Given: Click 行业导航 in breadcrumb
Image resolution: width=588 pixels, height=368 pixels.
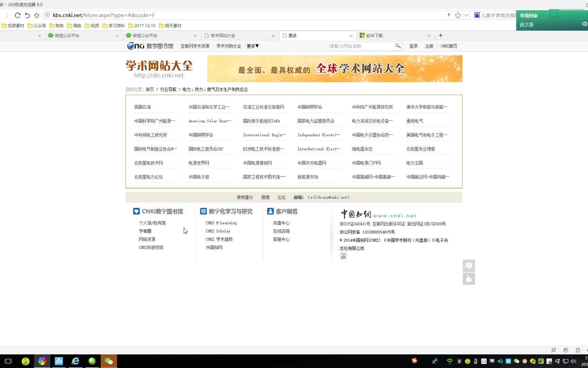Looking at the screenshot, I should point(168,89).
